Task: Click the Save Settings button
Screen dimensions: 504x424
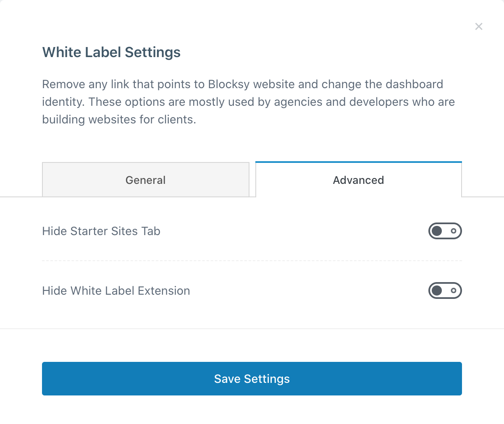Action: 252,379
